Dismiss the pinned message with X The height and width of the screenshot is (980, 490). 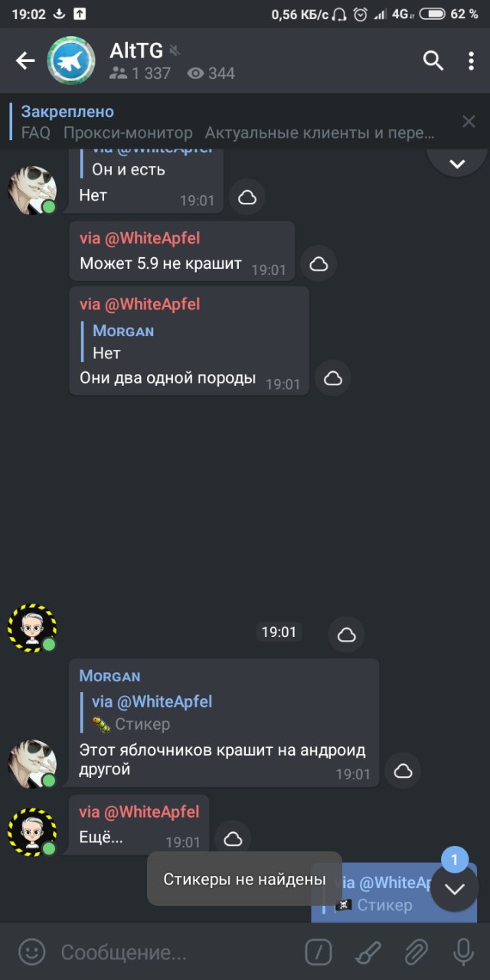pyautogui.click(x=469, y=121)
